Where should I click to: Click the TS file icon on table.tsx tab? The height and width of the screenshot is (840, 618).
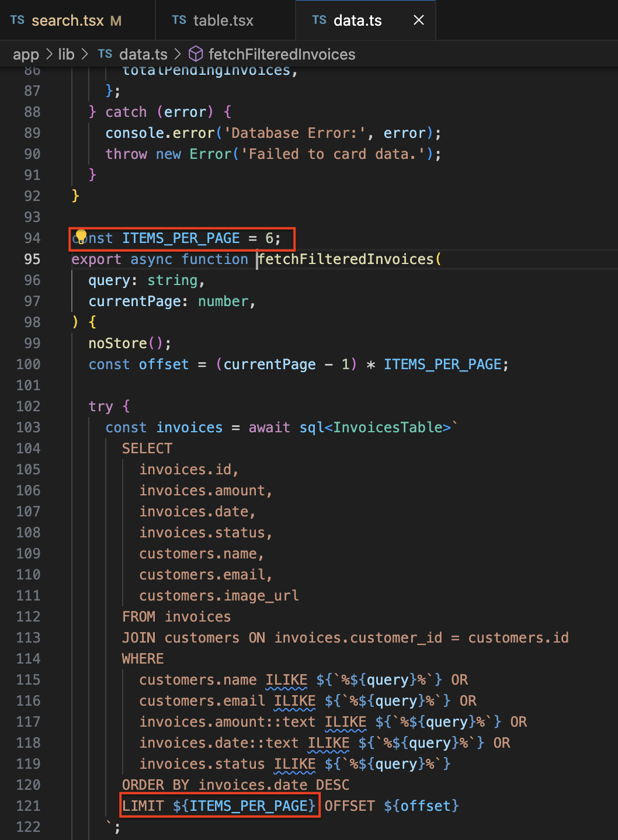179,20
